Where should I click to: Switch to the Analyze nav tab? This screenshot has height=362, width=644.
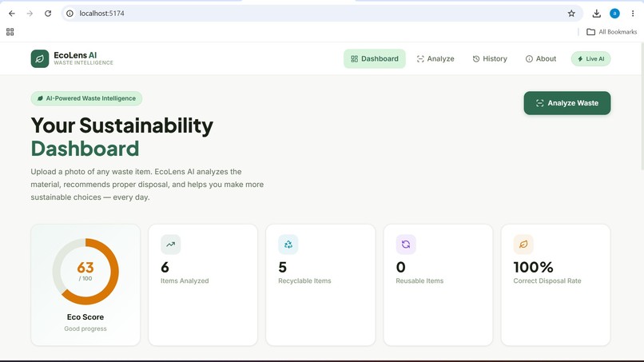click(x=435, y=59)
